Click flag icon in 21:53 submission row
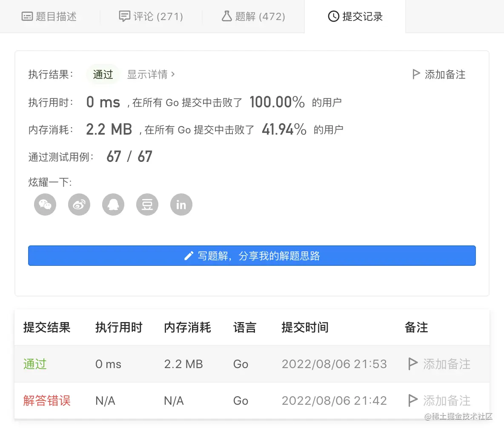504x432 pixels. point(413,364)
